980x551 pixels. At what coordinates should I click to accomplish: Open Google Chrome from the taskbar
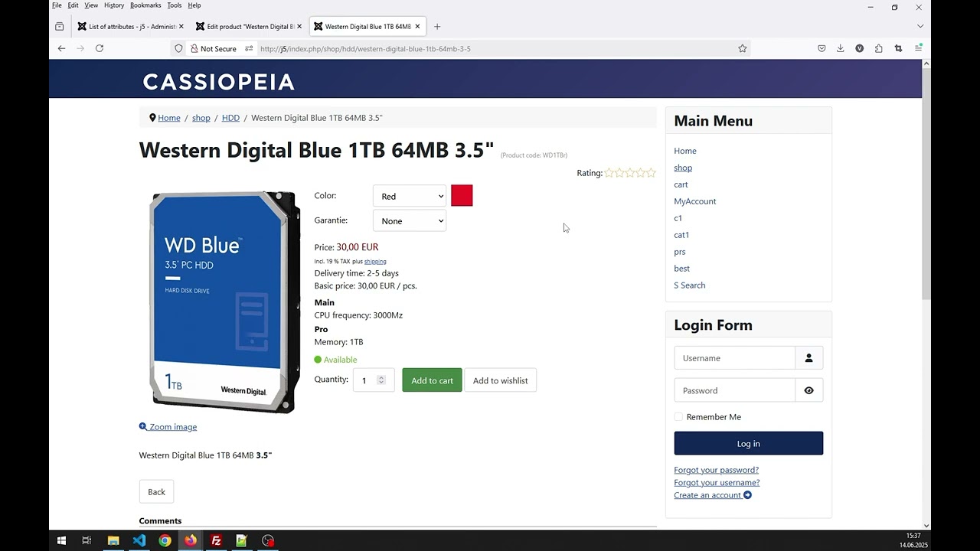(165, 540)
